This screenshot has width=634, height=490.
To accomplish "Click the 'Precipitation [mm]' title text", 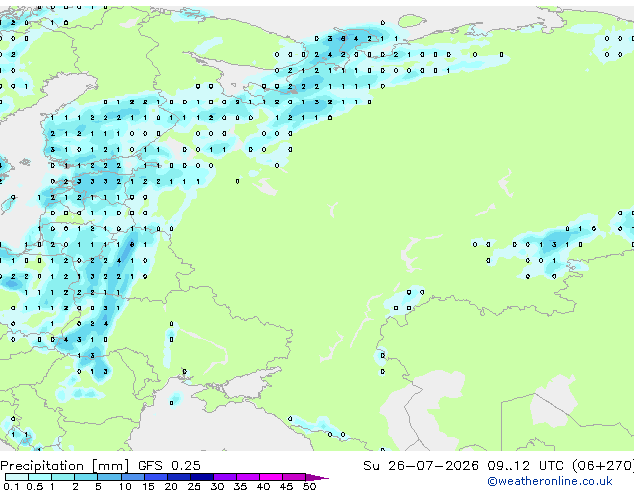I will click(65, 466).
